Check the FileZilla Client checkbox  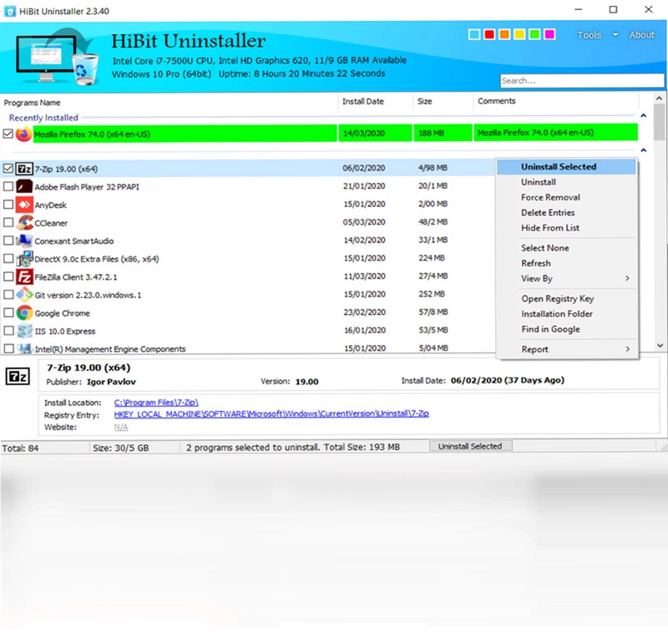[8, 276]
